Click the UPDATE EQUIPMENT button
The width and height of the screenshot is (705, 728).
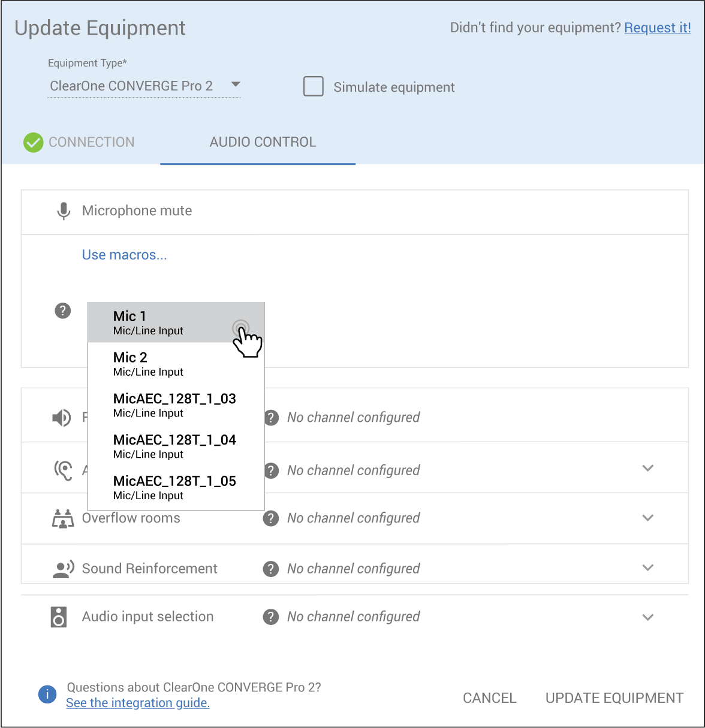tap(614, 698)
